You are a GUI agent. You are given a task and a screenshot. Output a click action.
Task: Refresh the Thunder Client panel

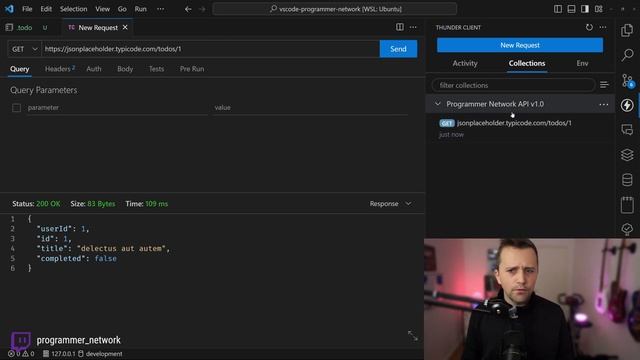click(589, 27)
